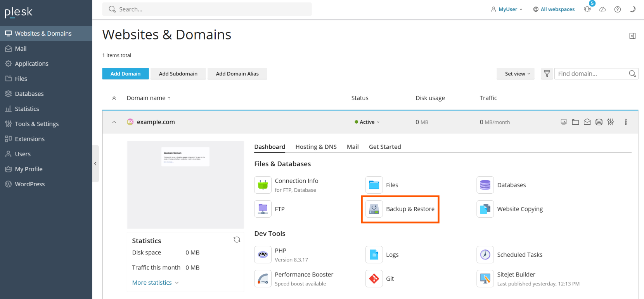This screenshot has height=299, width=644.
Task: Open Backup & Restore tool
Action: (x=410, y=209)
